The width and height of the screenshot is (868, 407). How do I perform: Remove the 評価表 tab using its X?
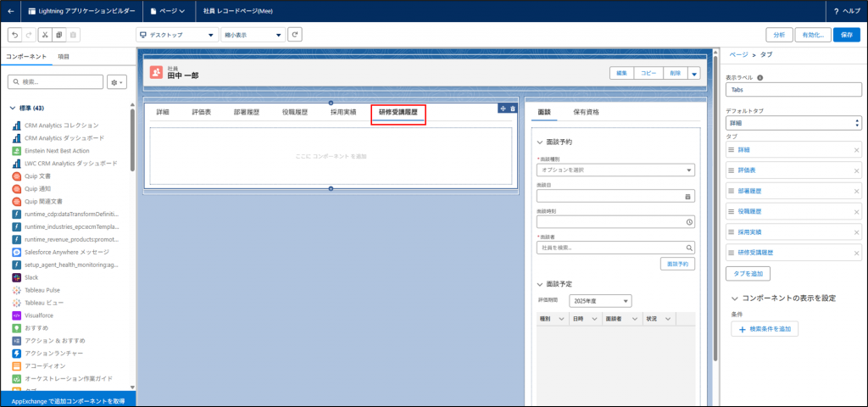tap(856, 172)
